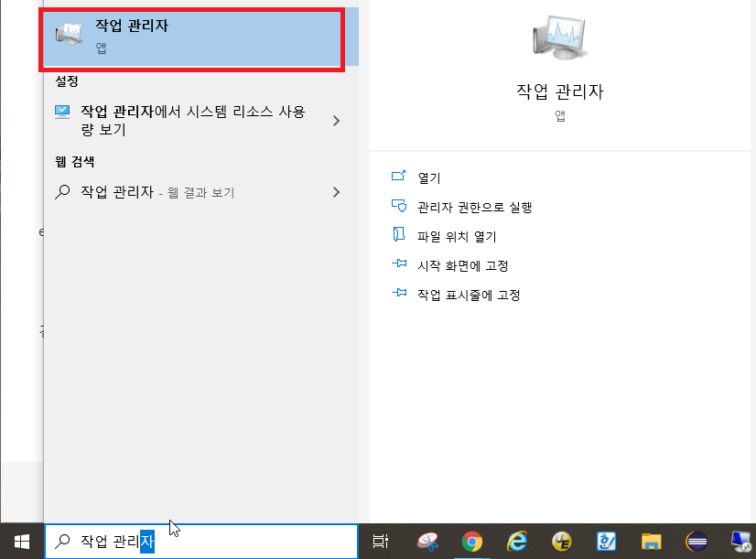This screenshot has width=756, height=559.
Task: Click the search box containing 작업 관리자
Action: (201, 542)
